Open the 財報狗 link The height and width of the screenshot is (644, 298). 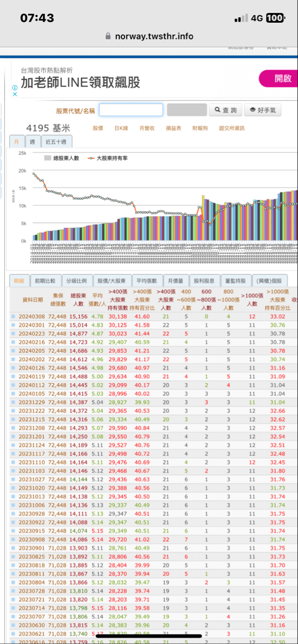click(200, 128)
